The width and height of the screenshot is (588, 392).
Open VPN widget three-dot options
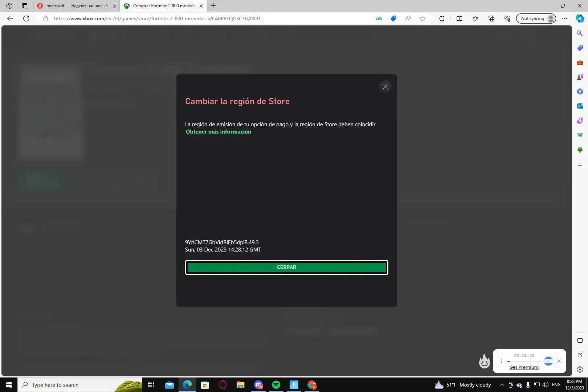501,361
